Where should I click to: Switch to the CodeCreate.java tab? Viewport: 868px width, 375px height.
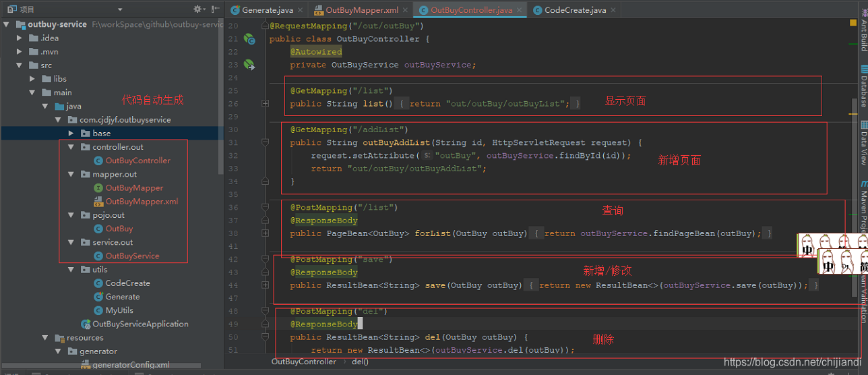pyautogui.click(x=575, y=10)
